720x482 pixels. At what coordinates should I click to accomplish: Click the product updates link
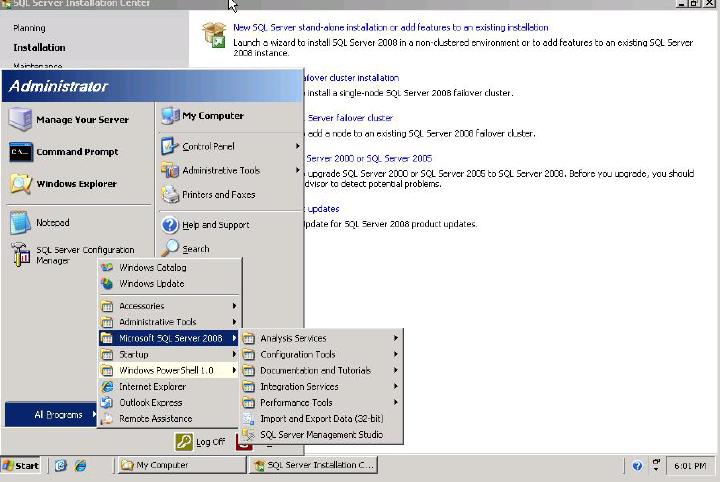[322, 209]
